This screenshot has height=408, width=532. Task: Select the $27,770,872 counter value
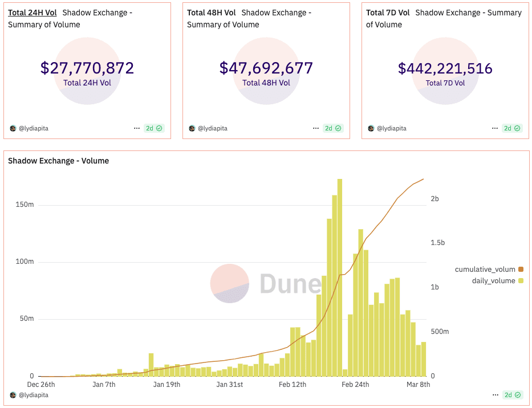87,68
